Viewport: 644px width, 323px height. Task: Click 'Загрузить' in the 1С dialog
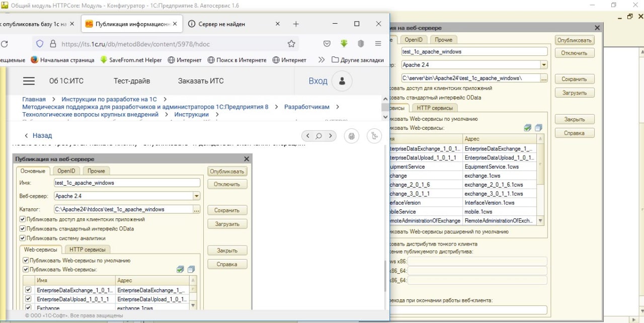pyautogui.click(x=575, y=93)
